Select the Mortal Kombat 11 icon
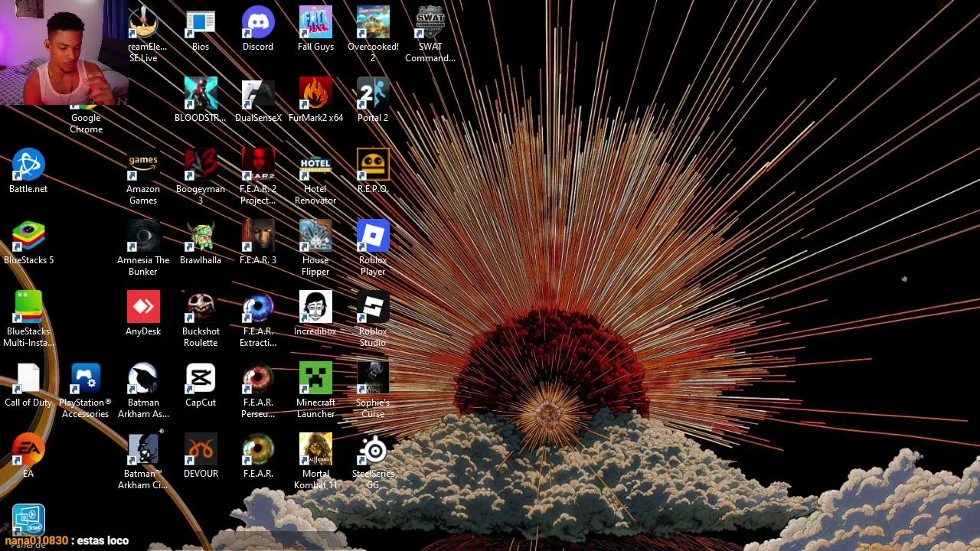Image resolution: width=980 pixels, height=551 pixels. coord(315,462)
